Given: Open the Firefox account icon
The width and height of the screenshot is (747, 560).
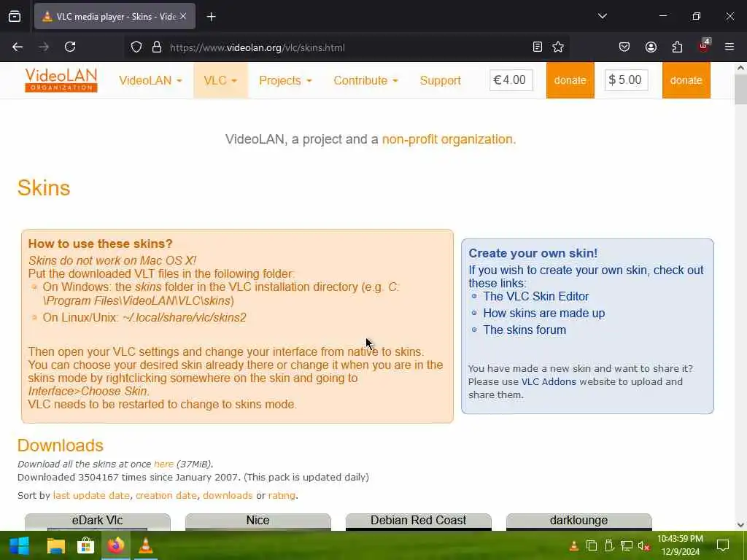Looking at the screenshot, I should (x=651, y=47).
